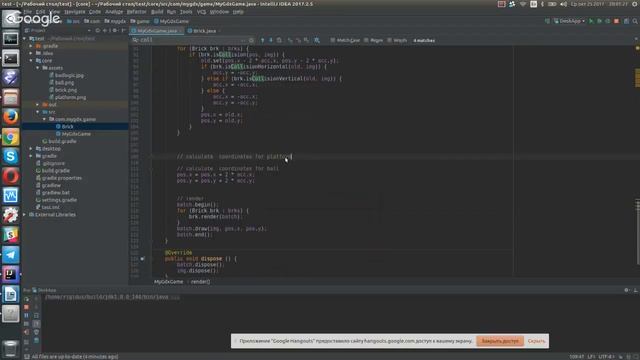Open the Refactor menu
Viewport: 640px width, 360px height.
[136, 12]
